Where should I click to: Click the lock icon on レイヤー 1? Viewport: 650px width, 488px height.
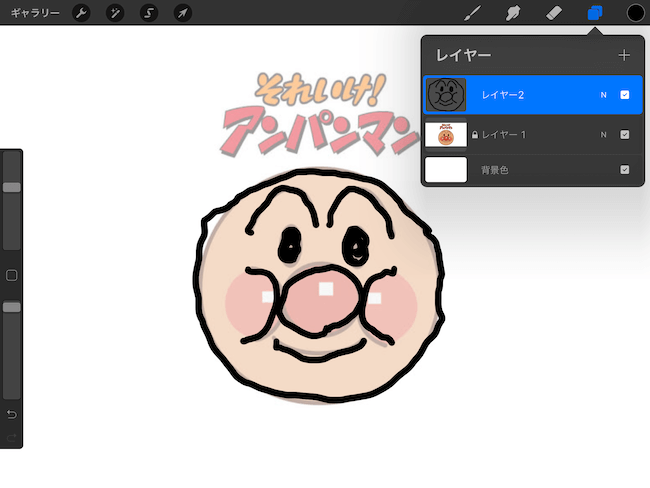(x=475, y=135)
